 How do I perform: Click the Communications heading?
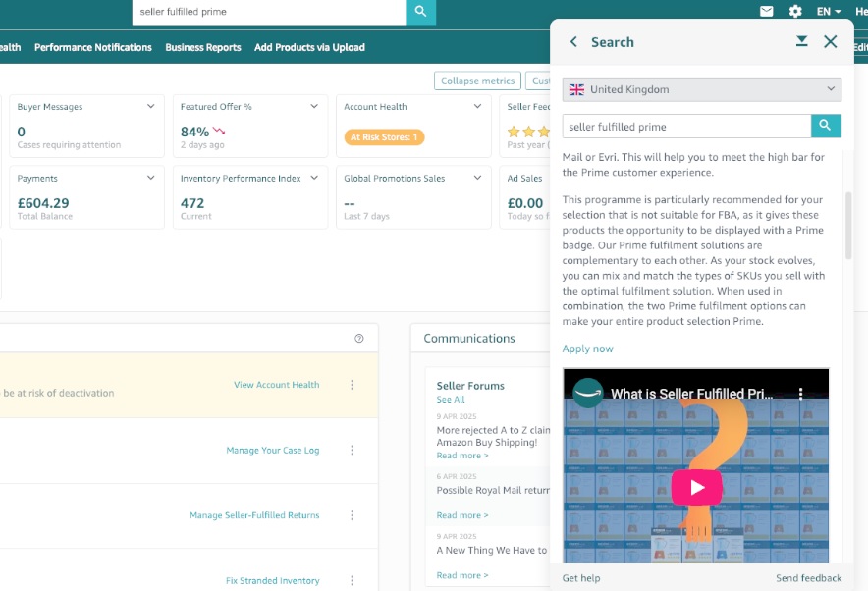(x=469, y=338)
